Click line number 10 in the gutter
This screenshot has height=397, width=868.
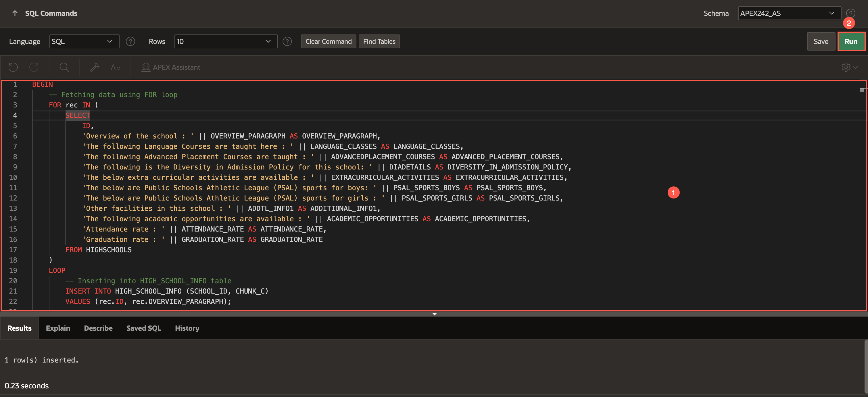coord(13,178)
